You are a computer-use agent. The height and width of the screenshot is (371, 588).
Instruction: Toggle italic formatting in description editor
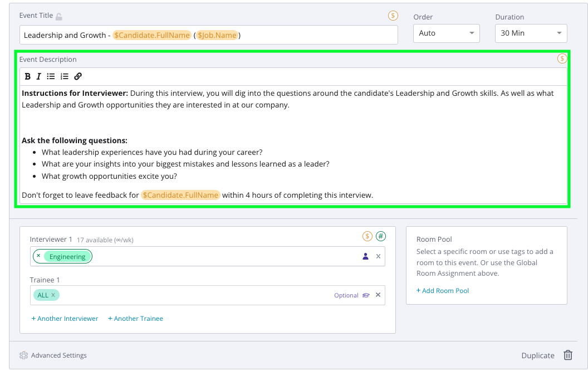39,76
